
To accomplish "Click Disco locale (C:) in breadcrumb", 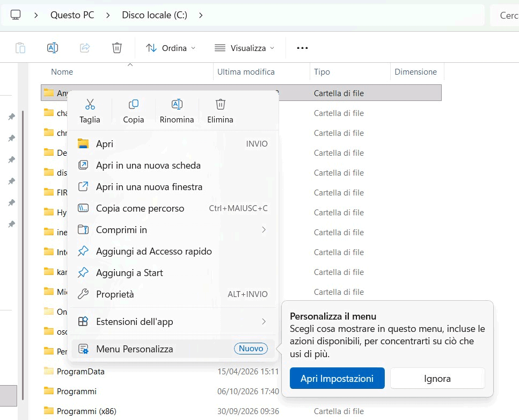I will 155,15.
